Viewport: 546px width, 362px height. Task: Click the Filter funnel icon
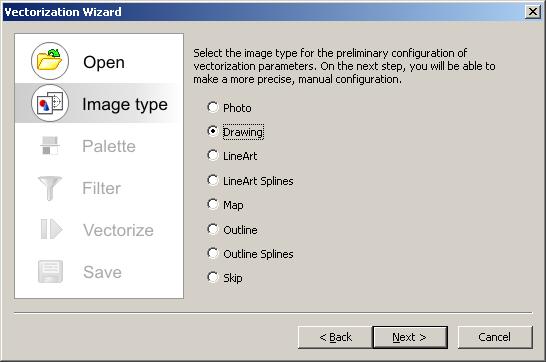50,188
